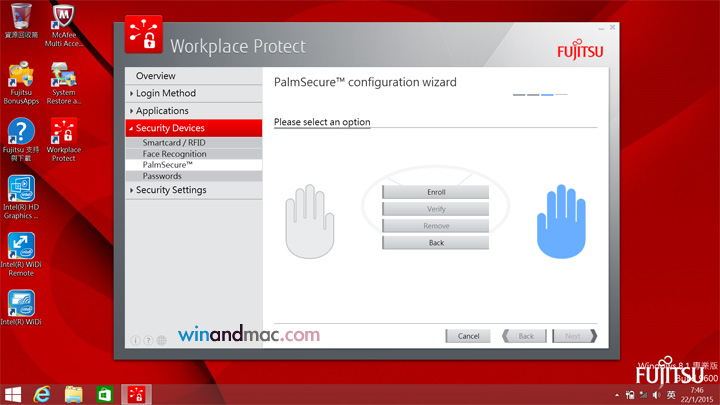The image size is (720, 405).
Task: Select Passwords in the sidebar
Action: pos(194,176)
